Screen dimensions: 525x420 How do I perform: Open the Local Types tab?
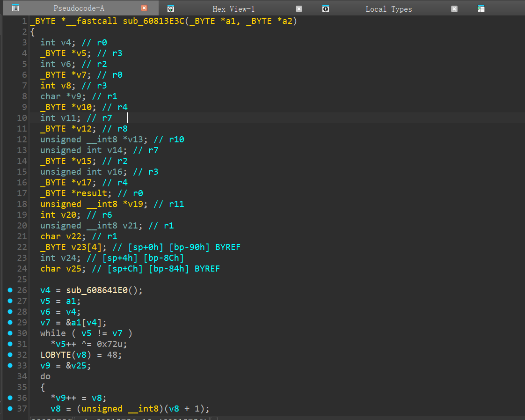pyautogui.click(x=389, y=9)
